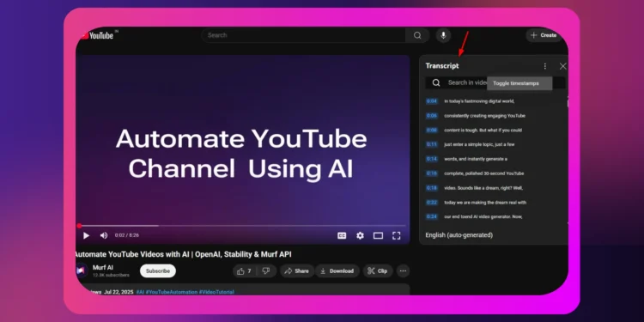Open transcript three-dot options menu
Viewport: 644px width, 322px height.
click(x=545, y=66)
